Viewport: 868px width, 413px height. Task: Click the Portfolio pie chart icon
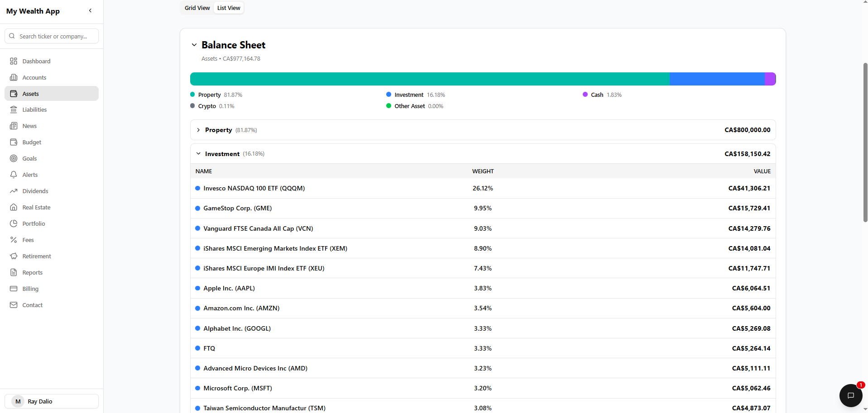pos(14,223)
